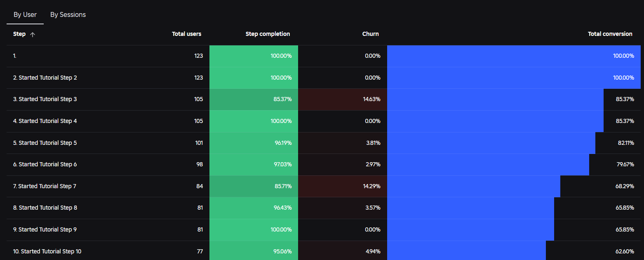Click the Step column sort arrow icon
Image resolution: width=644 pixels, height=260 pixels.
click(x=33, y=34)
